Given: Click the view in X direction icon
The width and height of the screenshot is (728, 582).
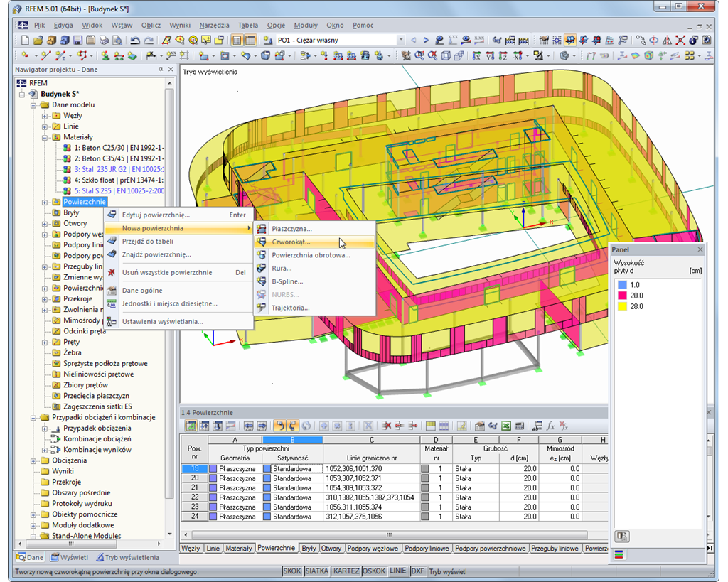Looking at the screenshot, I should [476, 55].
